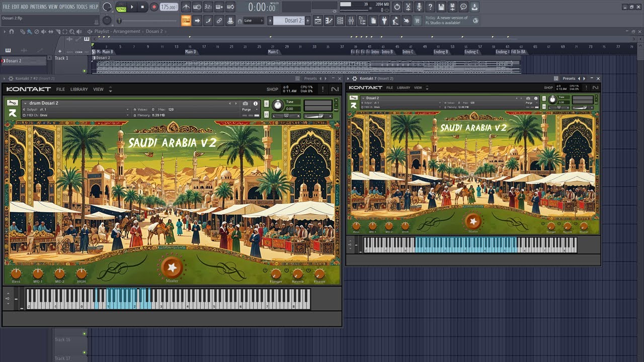
Task: Open the Channel rack icon
Action: pos(340,21)
